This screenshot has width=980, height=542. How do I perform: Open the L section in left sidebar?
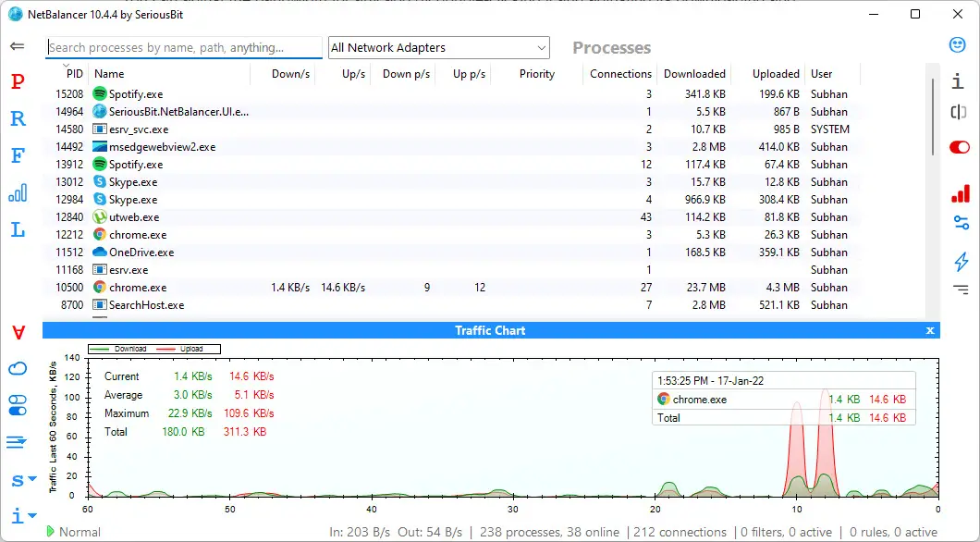click(x=18, y=229)
